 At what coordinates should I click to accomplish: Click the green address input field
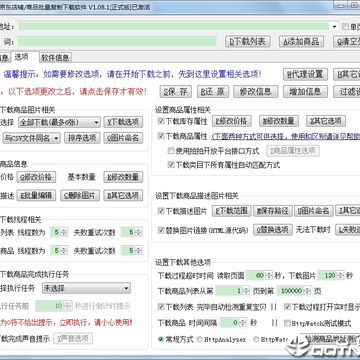174,27
